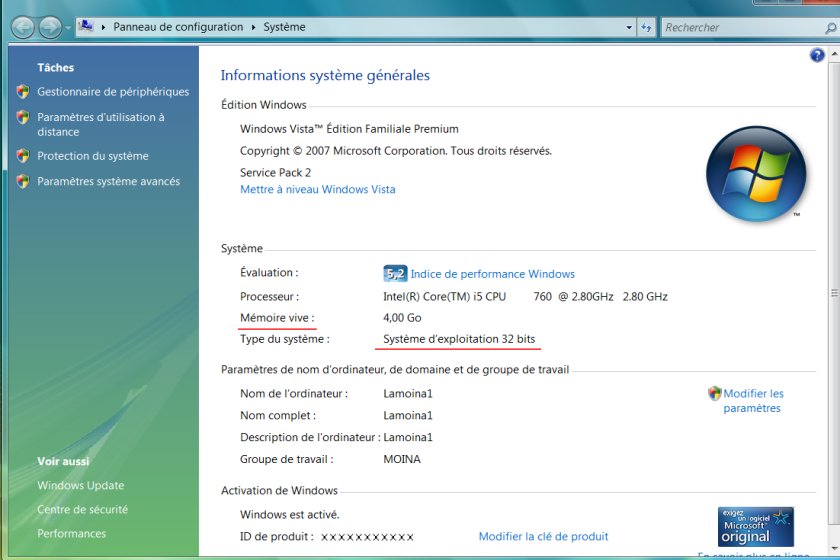This screenshot has width=840, height=560.
Task: Click the Microsoft original software badge
Action: pyautogui.click(x=755, y=527)
